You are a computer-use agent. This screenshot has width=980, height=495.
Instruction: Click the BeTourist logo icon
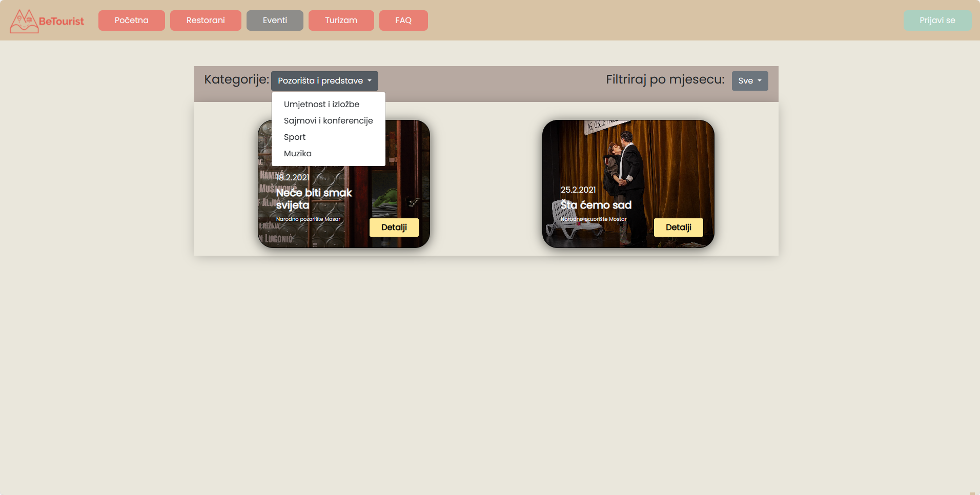click(24, 21)
